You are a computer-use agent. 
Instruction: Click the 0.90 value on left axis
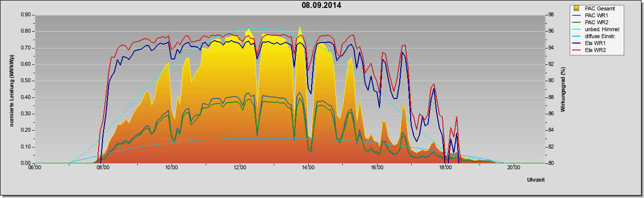(26, 15)
